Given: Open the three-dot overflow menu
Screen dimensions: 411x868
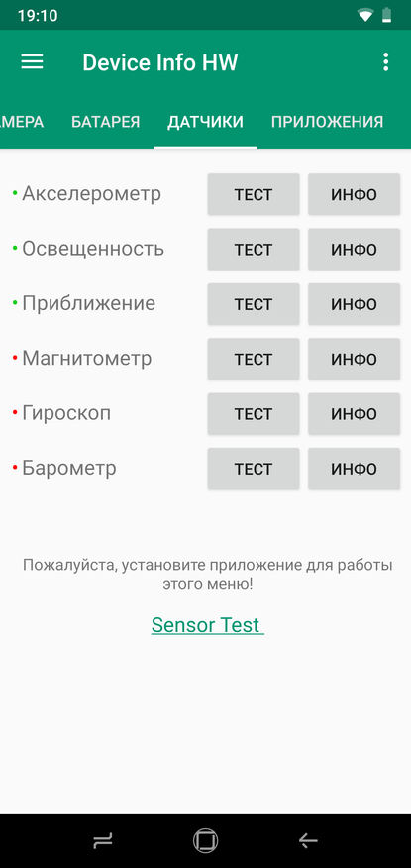Looking at the screenshot, I should (x=386, y=62).
